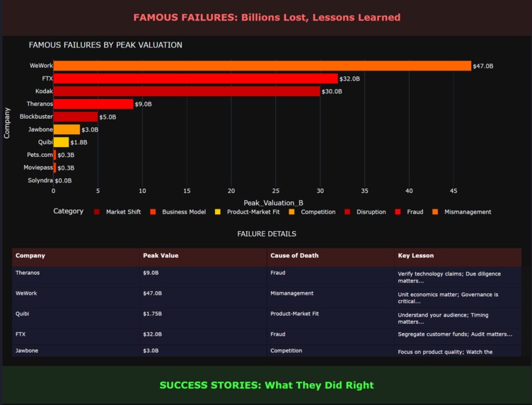Viewport: 532px width, 405px height.
Task: Hide Mismanagement category via legend label
Action: click(x=468, y=212)
